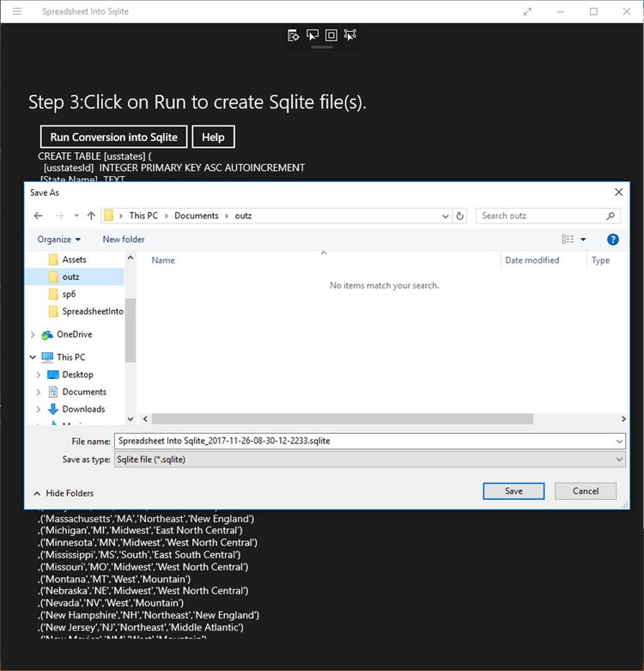644x671 pixels.
Task: Expand the Desktop tree node
Action: 39,375
